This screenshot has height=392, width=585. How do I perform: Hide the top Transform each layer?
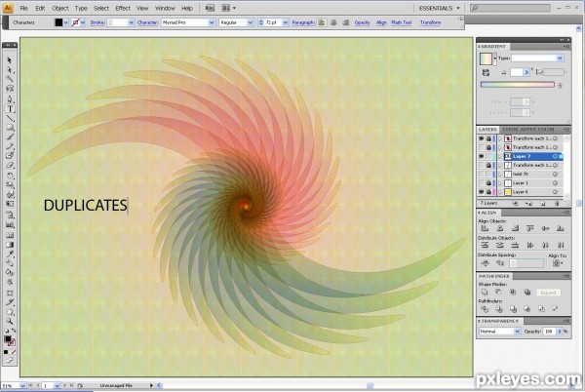tap(482, 138)
